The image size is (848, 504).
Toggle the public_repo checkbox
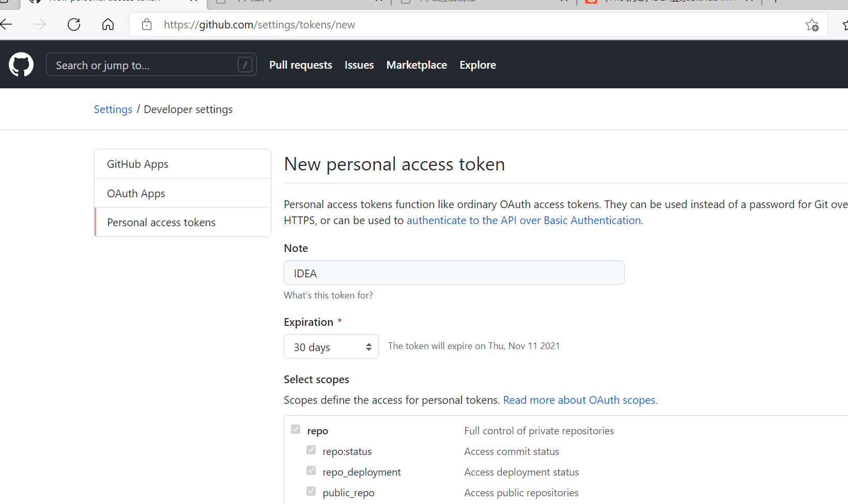(x=311, y=491)
